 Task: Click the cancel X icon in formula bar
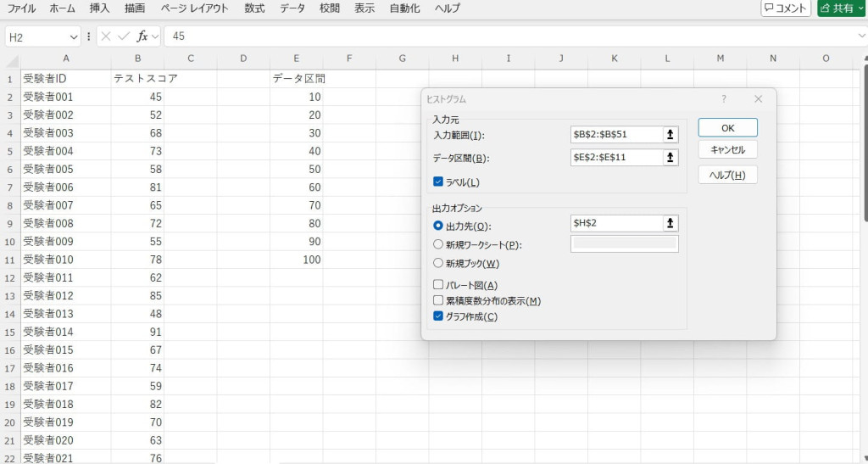[x=106, y=36]
